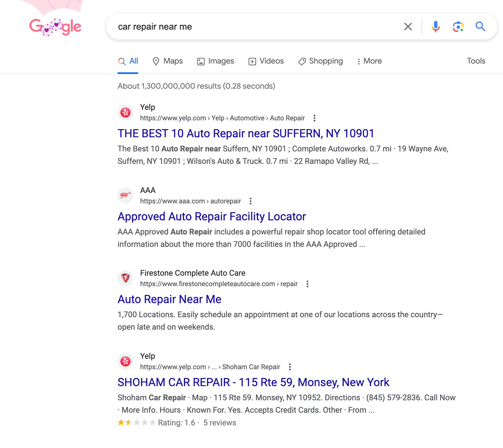Click Yelp favicon on Shoham Car Repair result

tap(125, 361)
